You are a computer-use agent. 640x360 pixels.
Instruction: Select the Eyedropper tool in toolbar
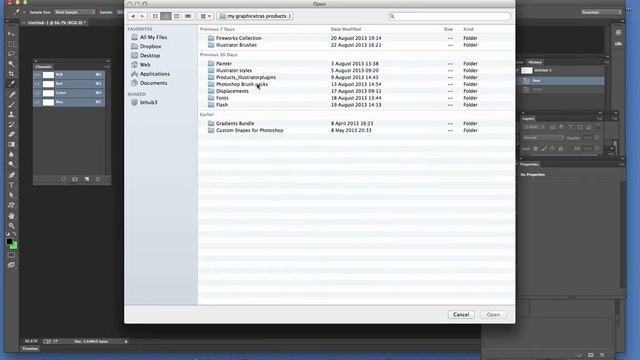(11, 84)
